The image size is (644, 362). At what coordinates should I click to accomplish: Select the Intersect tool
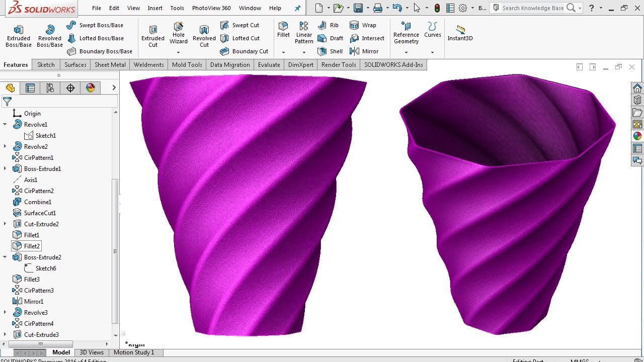coord(367,38)
